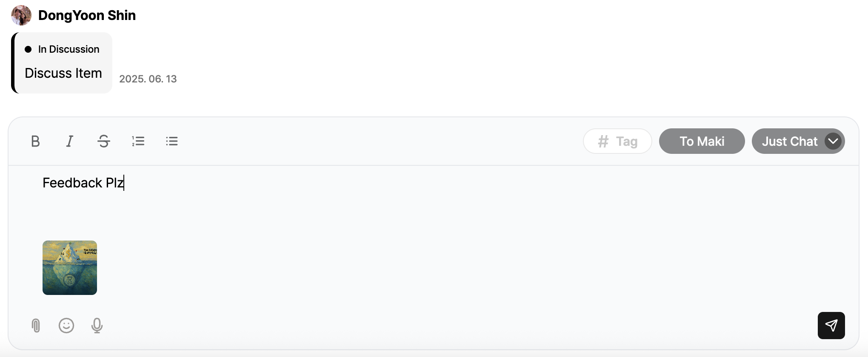Click into the Feedback Plz message text
Viewport: 868px width, 357px height.
pyautogui.click(x=83, y=183)
